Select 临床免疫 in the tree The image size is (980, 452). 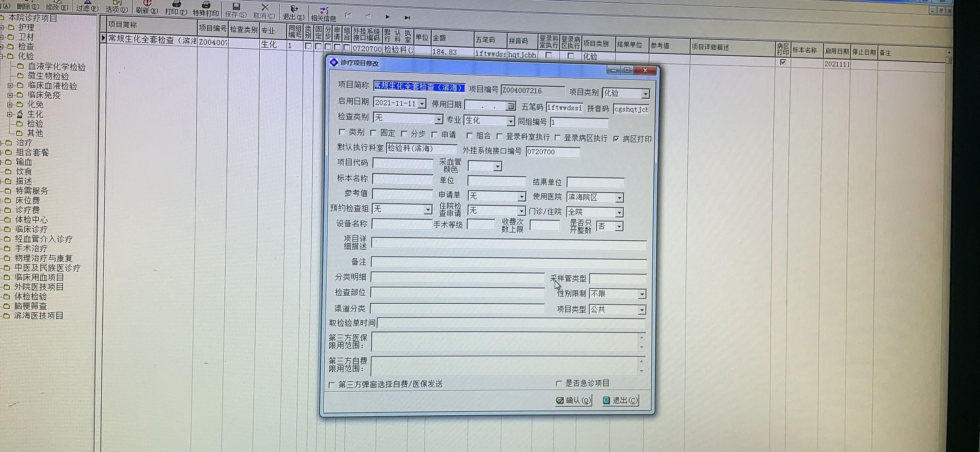pyautogui.click(x=44, y=95)
